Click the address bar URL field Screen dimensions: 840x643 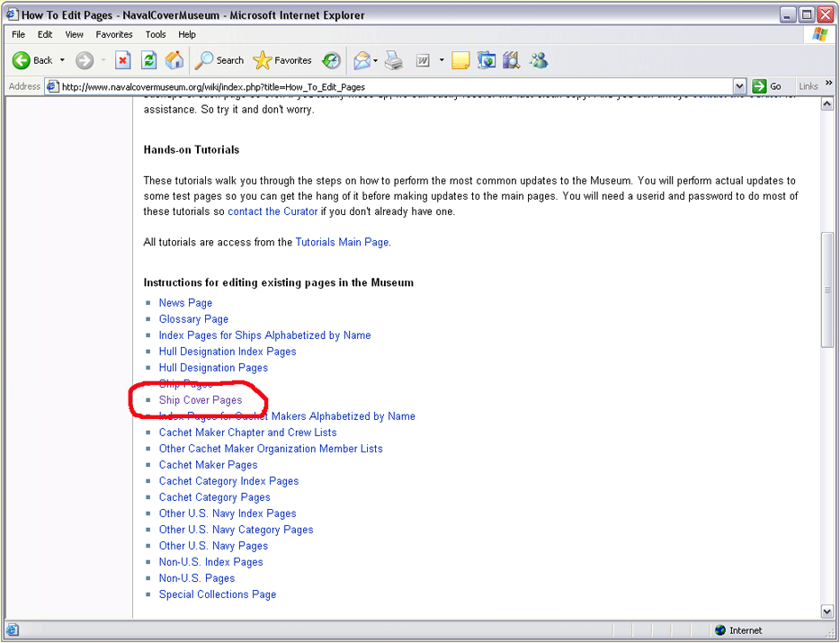tap(387, 86)
